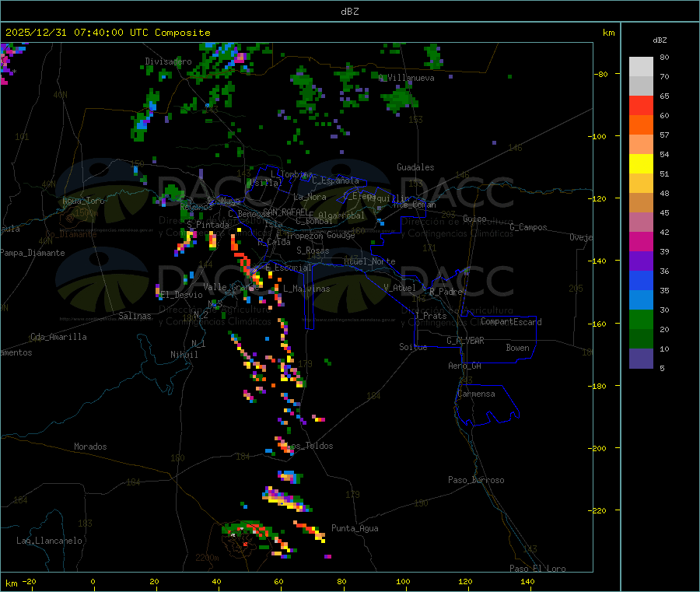Click the Salinas map label

coord(135,316)
